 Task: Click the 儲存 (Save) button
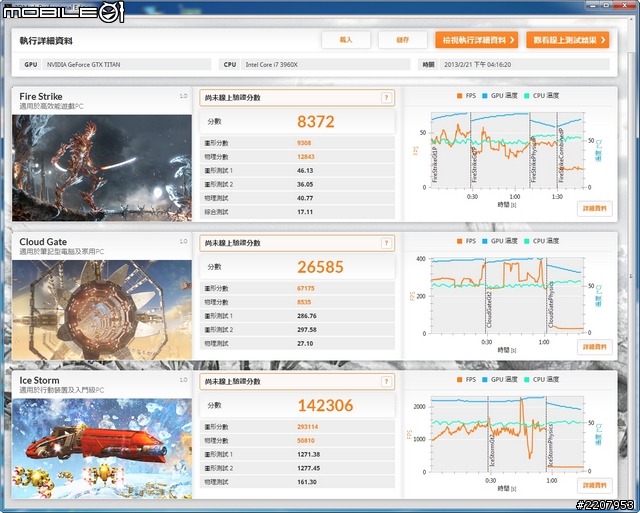click(402, 40)
